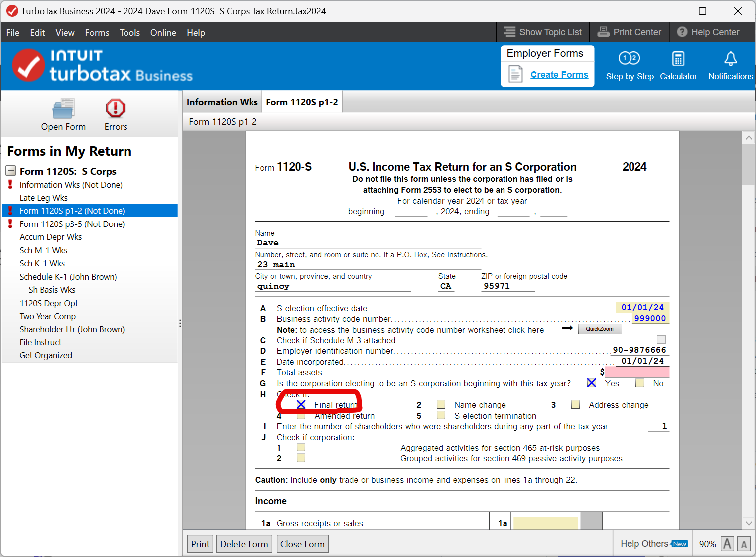Click the New badge next to Help Others
Viewport: 756px width, 557px height.
(680, 544)
